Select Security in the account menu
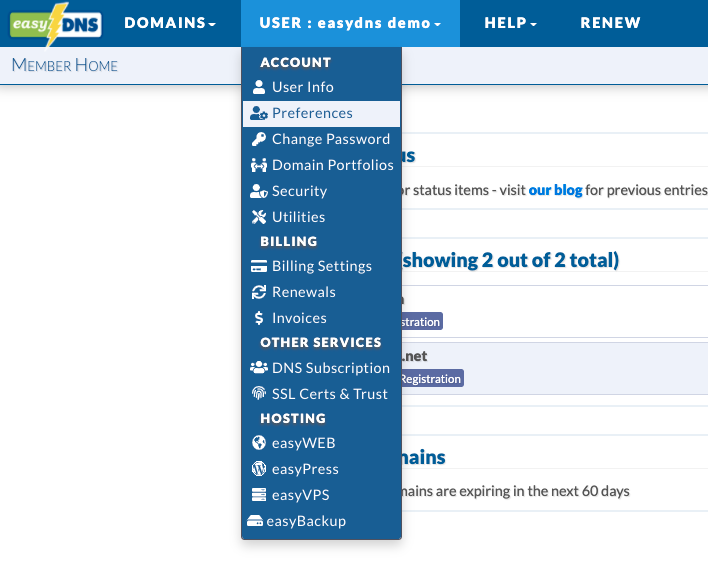The height and width of the screenshot is (564, 708). [x=321, y=191]
